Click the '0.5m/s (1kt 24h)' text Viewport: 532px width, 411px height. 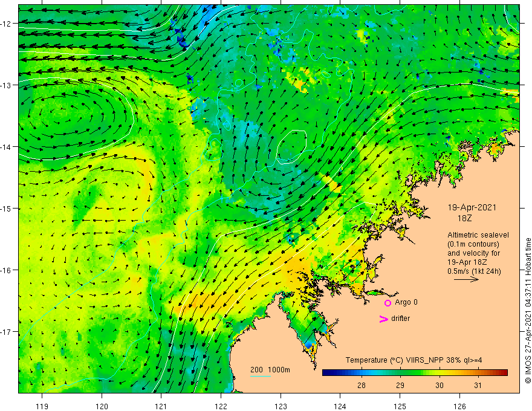click(x=474, y=271)
